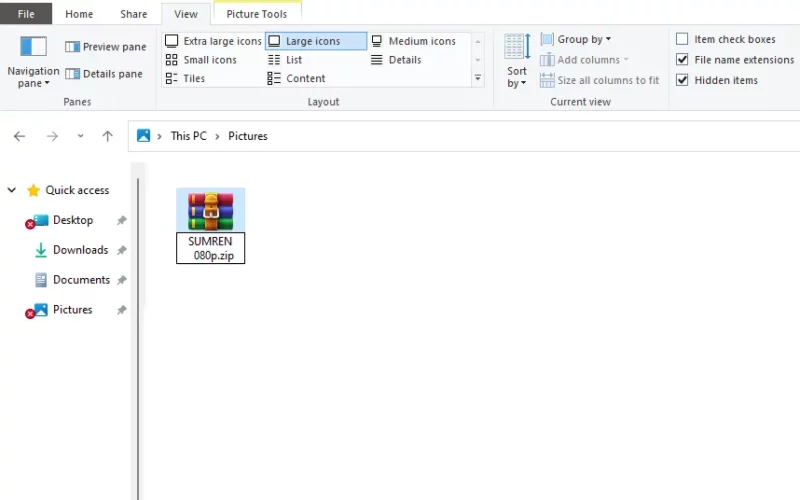Click the pin icon beside Documents
This screenshot has width=800, height=500.
121,280
